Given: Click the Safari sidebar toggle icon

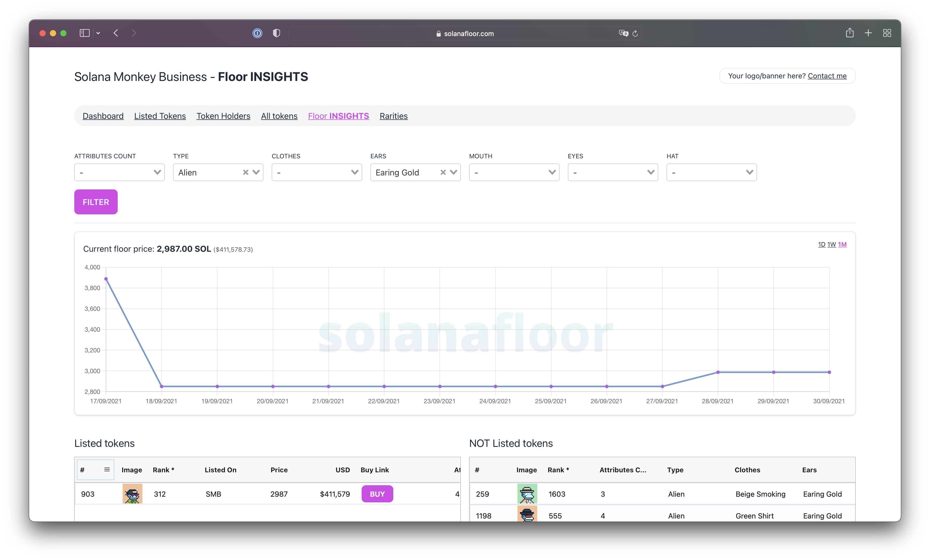Looking at the screenshot, I should pos(84,33).
